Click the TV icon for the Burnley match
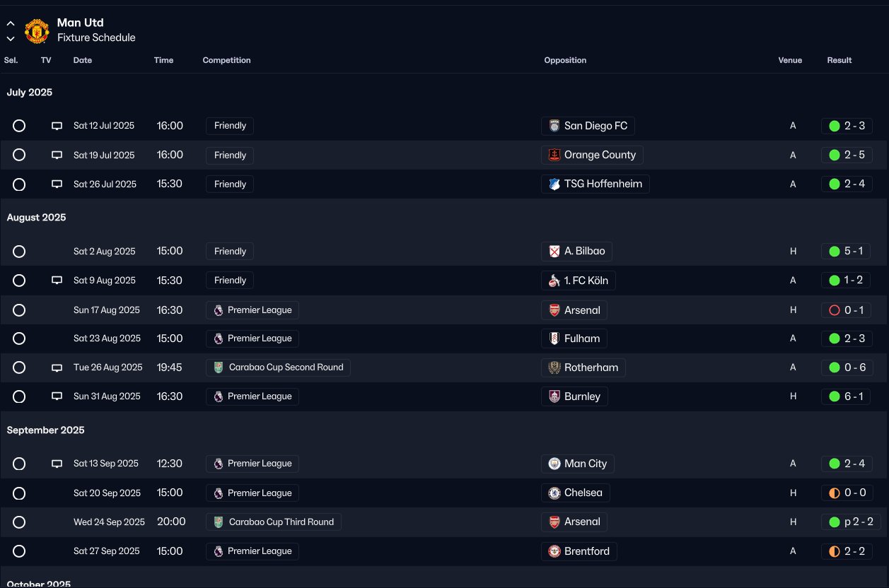Viewport: 889px width, 588px height. [57, 396]
